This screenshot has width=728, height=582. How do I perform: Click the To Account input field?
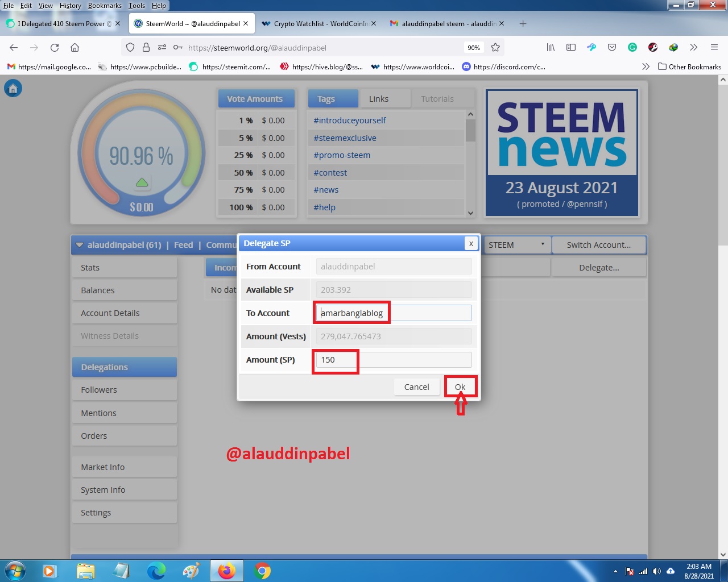(394, 313)
